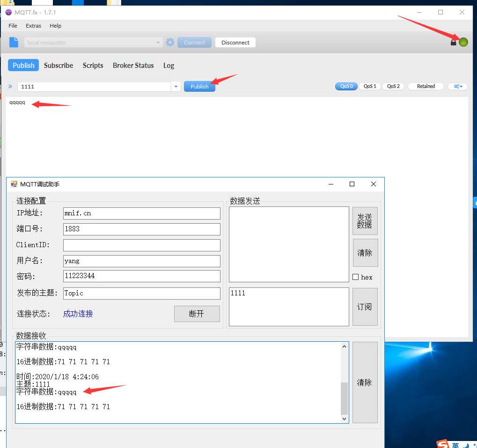Click receive list scrollbar down arrow

(344, 419)
